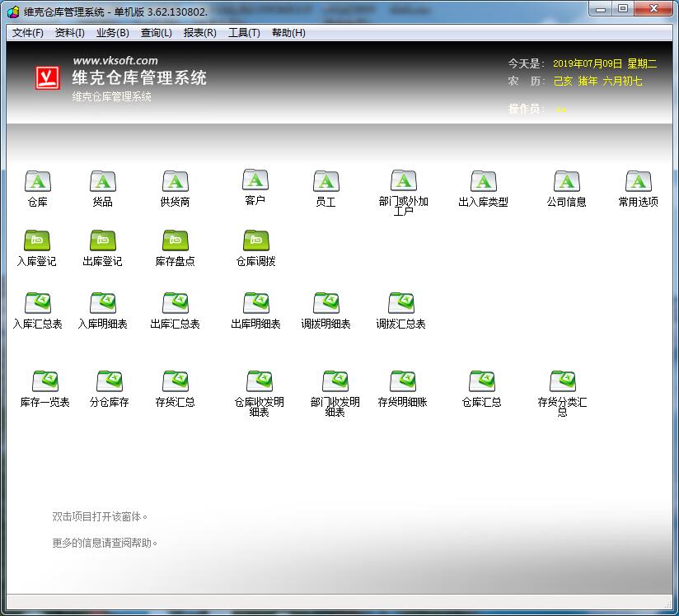Screen dimensions: 679x616
Task: Minimize the 维克仓库管理系统 window
Action: pos(600,9)
